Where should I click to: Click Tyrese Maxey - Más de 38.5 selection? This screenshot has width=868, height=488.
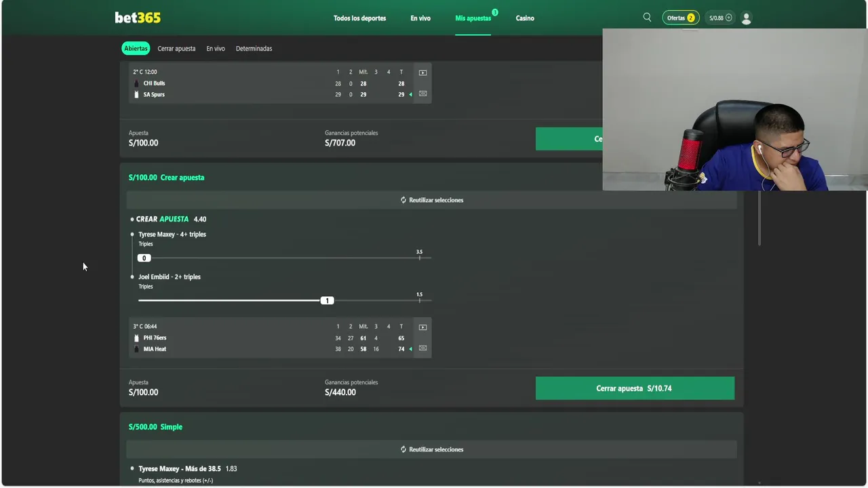click(x=180, y=469)
